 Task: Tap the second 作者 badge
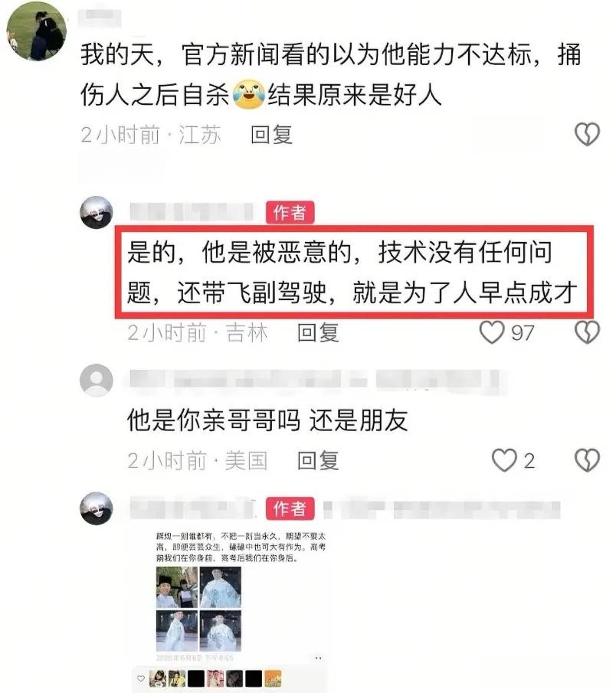[x=290, y=508]
